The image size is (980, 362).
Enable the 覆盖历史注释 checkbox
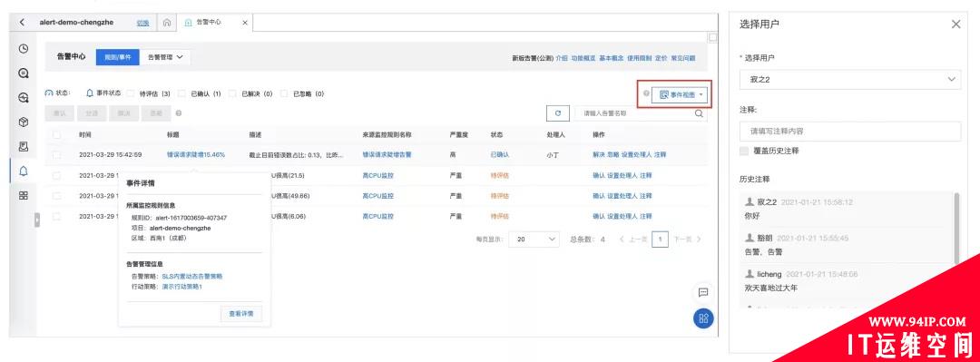[x=744, y=151]
